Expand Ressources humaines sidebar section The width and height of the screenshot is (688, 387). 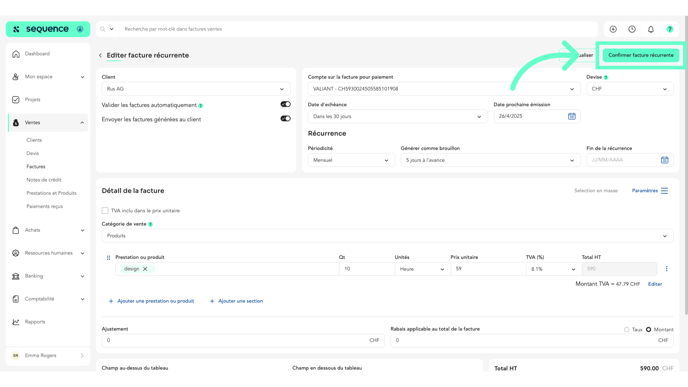tap(48, 253)
